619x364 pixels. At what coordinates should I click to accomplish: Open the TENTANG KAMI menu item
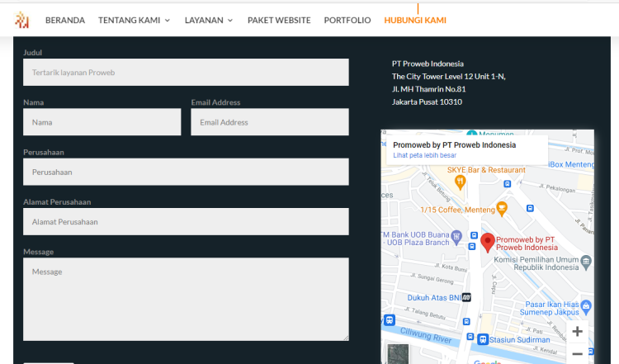(x=129, y=20)
